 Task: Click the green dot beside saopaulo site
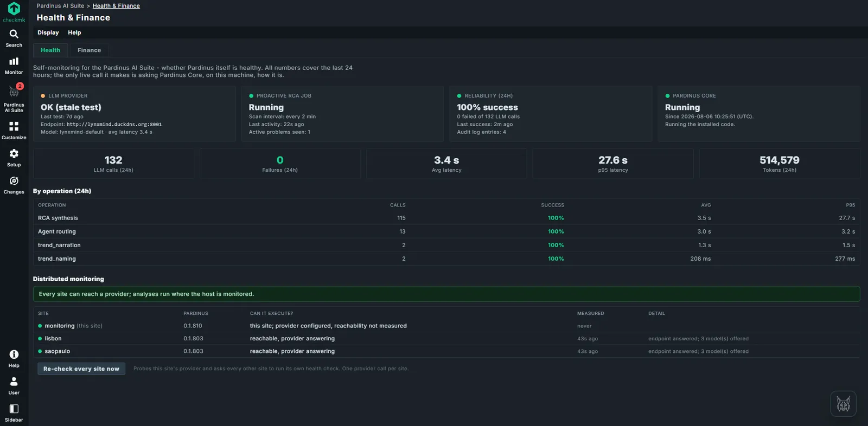pos(40,351)
